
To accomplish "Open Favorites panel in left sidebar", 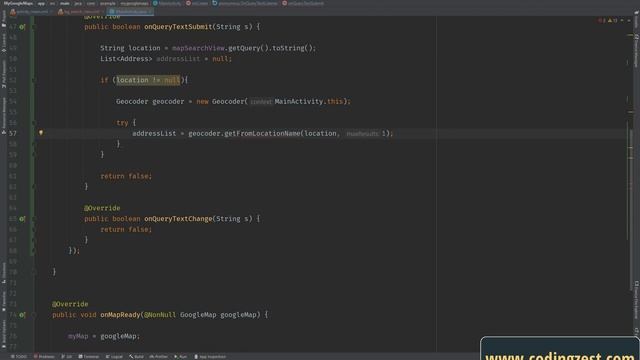I will tap(4, 301).
